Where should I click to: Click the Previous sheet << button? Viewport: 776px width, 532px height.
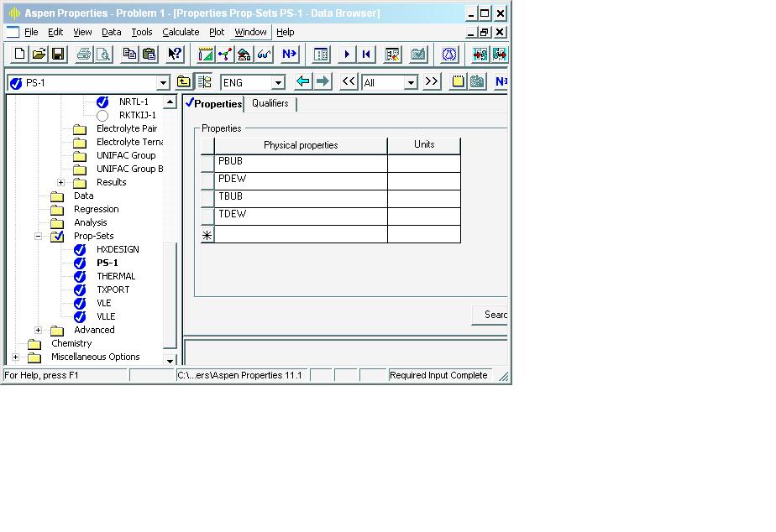coord(349,81)
